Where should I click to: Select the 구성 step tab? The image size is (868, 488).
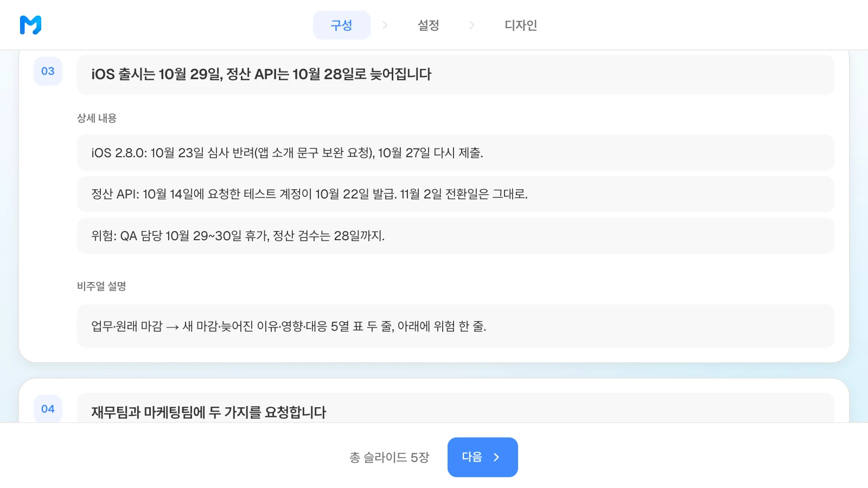(x=342, y=25)
